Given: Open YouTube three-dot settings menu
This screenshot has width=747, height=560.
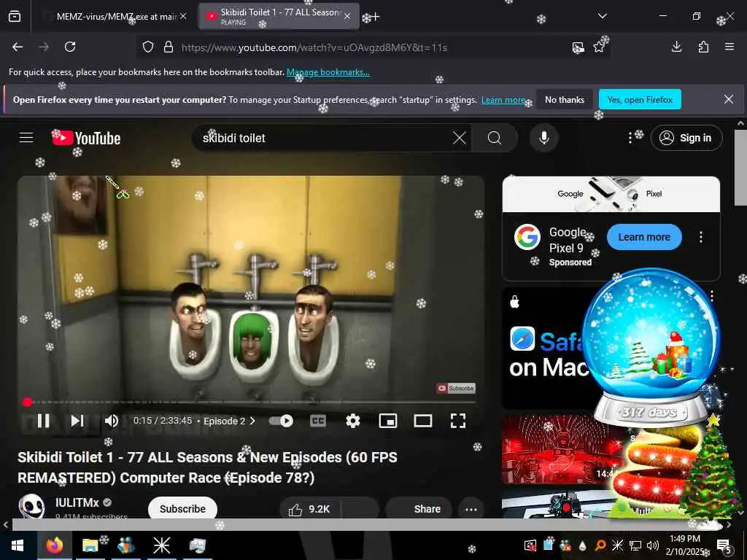Looking at the screenshot, I should 630,138.
